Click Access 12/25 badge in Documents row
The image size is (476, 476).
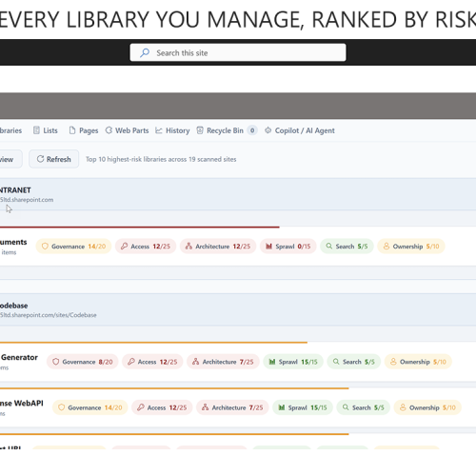(146, 247)
